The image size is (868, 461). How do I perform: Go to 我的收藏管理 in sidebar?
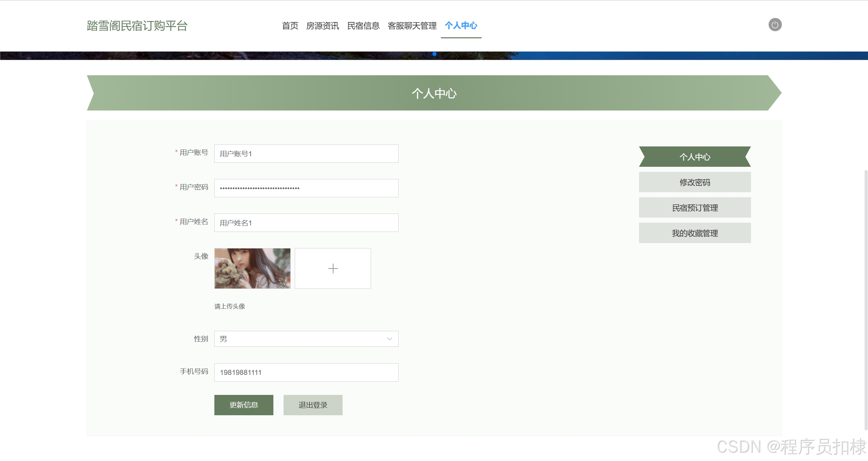click(695, 233)
